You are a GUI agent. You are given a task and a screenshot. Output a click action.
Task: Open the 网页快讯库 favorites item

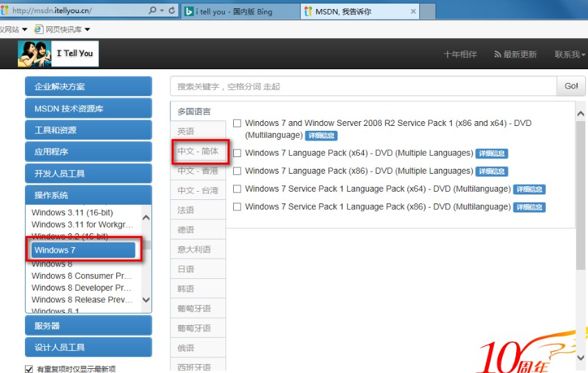tap(62, 29)
